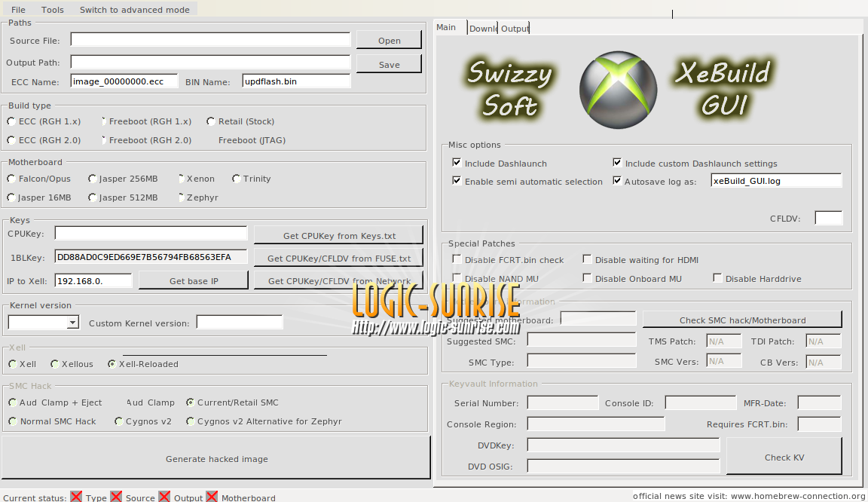Image resolution: width=868 pixels, height=502 pixels.
Task: Click the Save button for Output Path
Action: tap(389, 64)
